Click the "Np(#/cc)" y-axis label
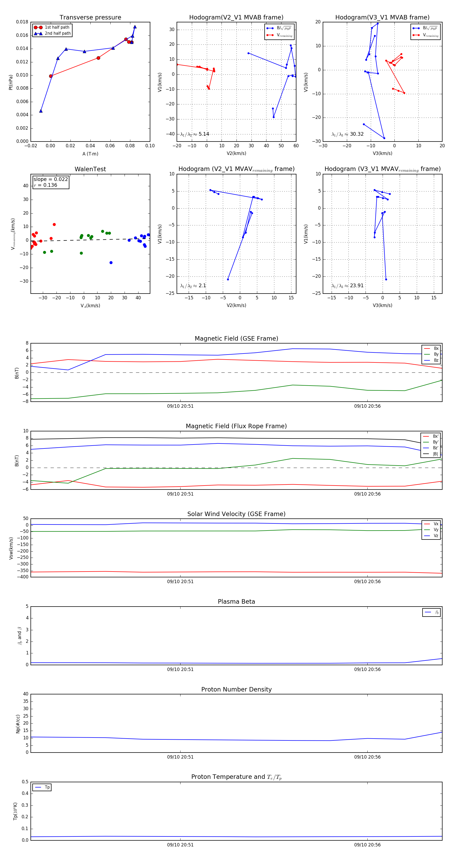The width and height of the screenshot is (473, 868). [x=18, y=724]
